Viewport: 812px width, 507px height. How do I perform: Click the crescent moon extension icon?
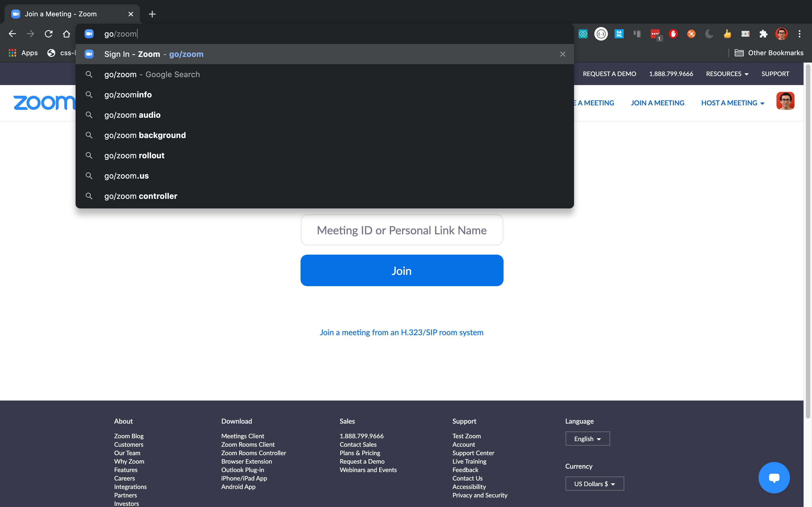(709, 34)
